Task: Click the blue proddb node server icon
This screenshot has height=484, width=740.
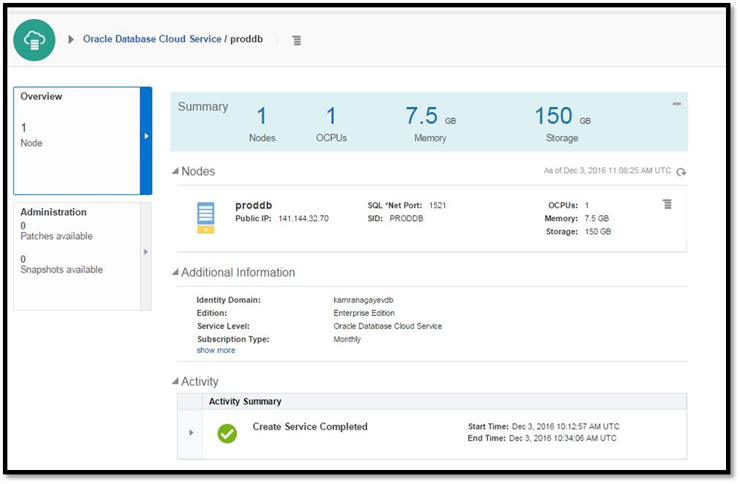Action: tap(206, 217)
